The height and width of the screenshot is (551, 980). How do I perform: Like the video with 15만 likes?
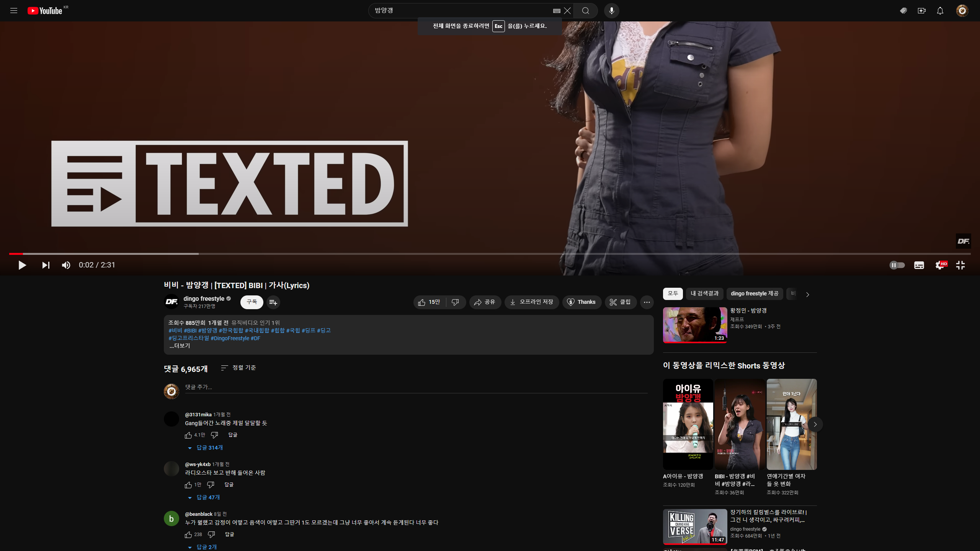(429, 302)
